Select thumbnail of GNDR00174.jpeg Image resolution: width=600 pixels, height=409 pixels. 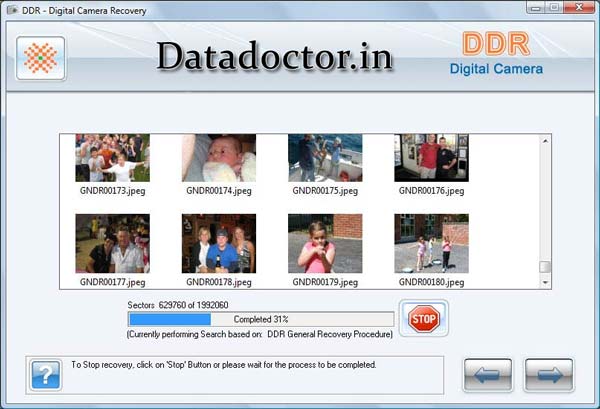click(x=219, y=158)
